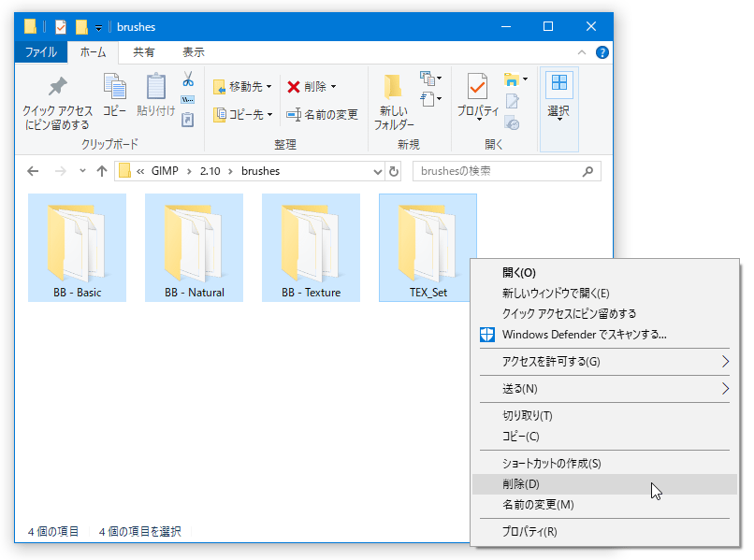Select the BB - Texture folder
Viewport: 754px width, 560px height.
click(x=311, y=248)
